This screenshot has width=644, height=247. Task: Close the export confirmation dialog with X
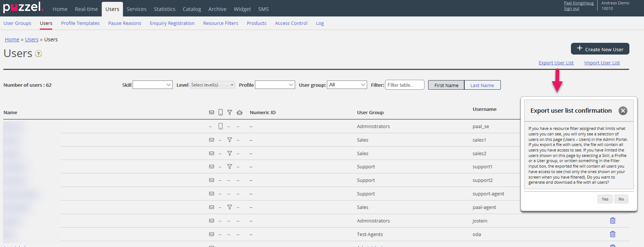pos(623,111)
